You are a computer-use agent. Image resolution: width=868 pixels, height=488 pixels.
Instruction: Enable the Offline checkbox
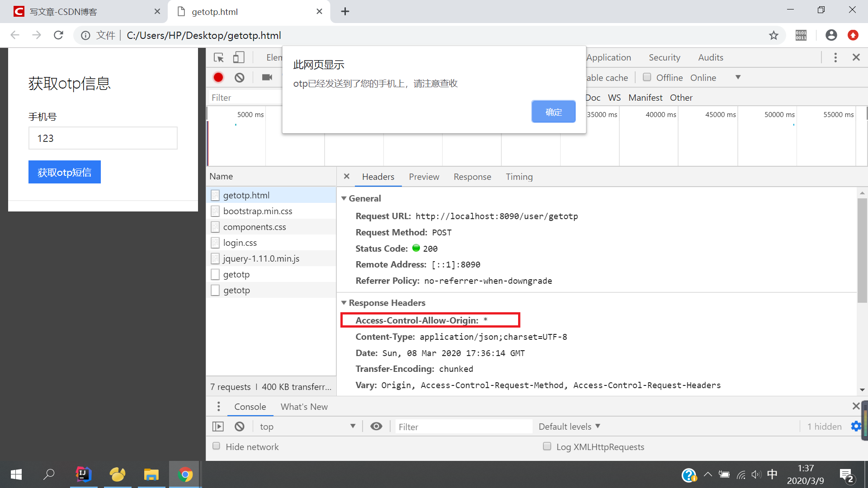(x=647, y=77)
